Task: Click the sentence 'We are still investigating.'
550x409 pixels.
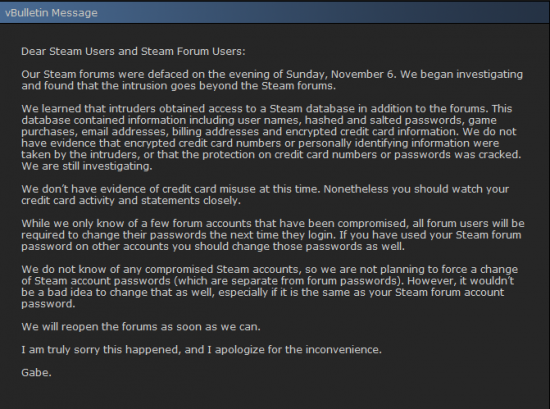Action: (x=87, y=166)
